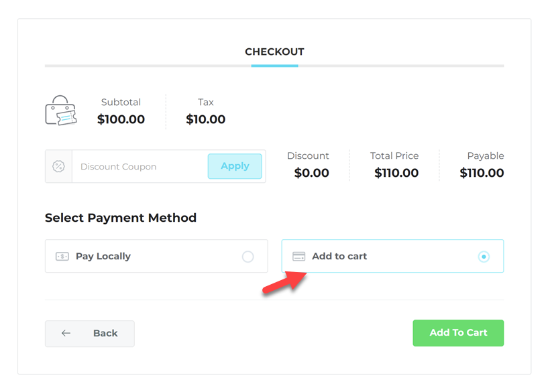Open the Checkout tab
550x392 pixels.
point(274,52)
